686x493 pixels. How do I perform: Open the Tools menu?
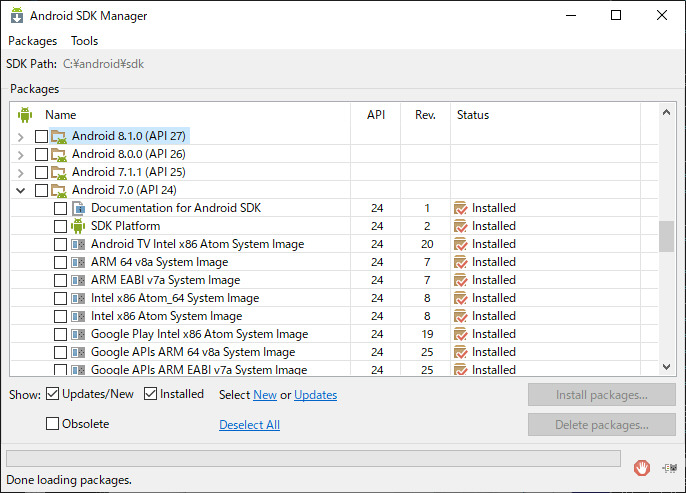coord(84,41)
